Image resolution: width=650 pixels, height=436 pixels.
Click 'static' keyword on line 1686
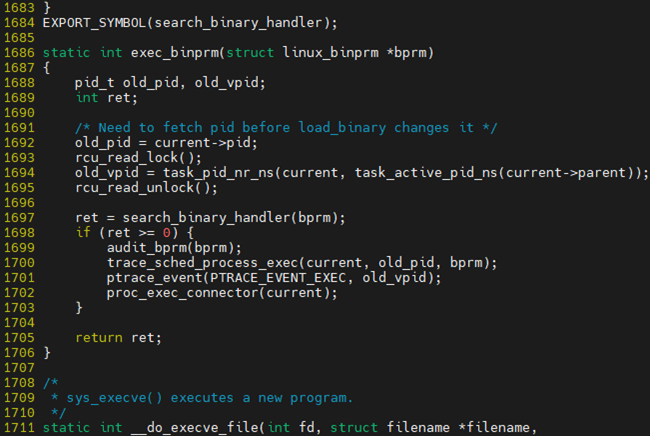point(66,53)
